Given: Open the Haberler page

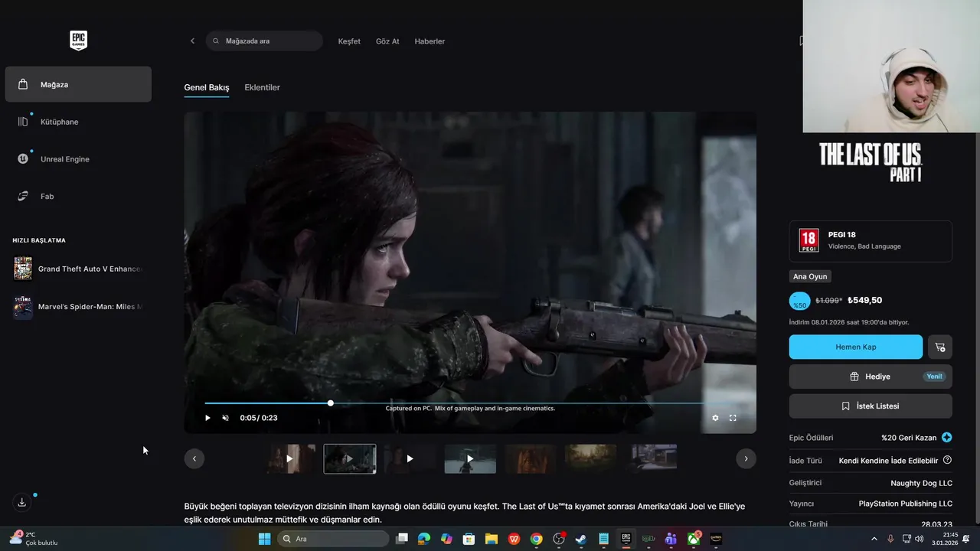Looking at the screenshot, I should click(430, 41).
